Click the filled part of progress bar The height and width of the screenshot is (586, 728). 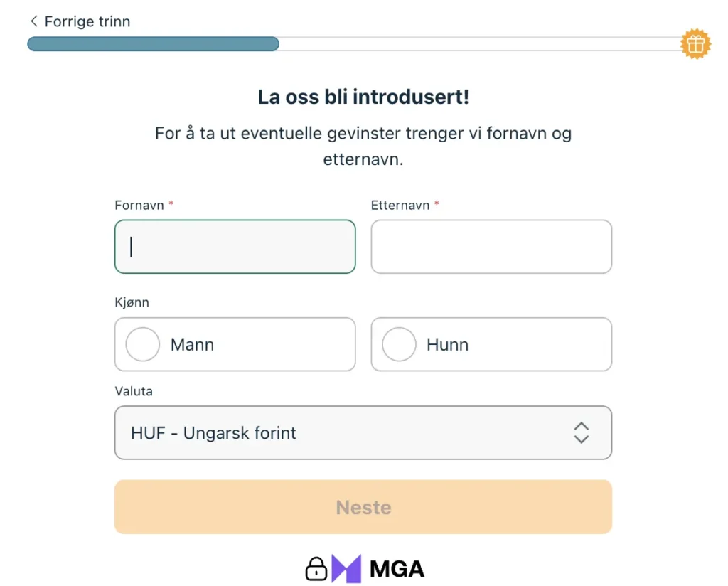coord(153,44)
